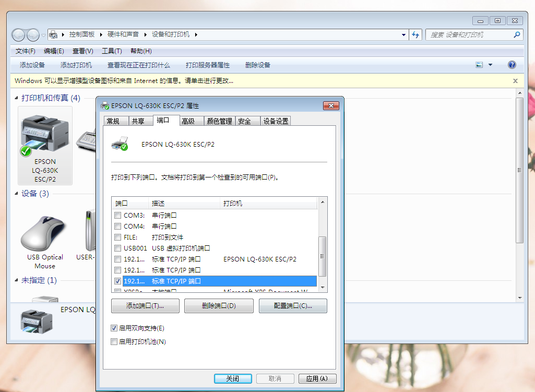Click 打印服务器属性 in the toolbar
The width and height of the screenshot is (535, 392).
(x=208, y=65)
